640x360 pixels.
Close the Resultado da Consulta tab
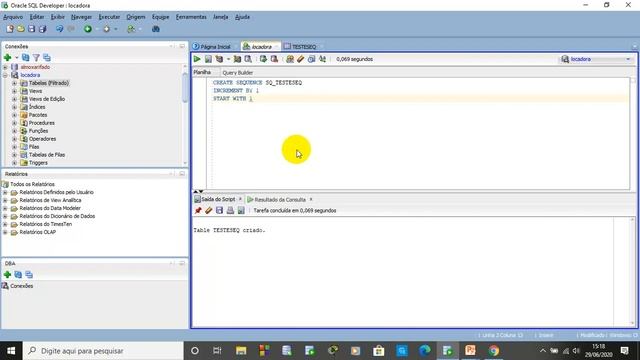pos(311,199)
